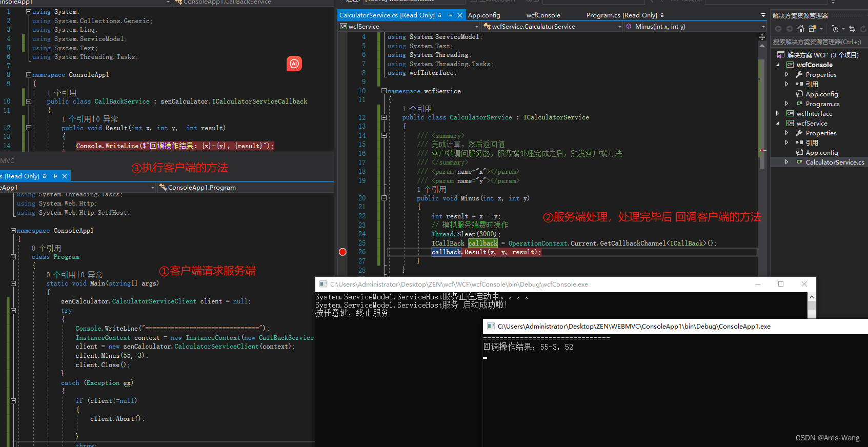Toggle the breakpoint on line 26
The width and height of the screenshot is (868, 447).
(x=342, y=252)
